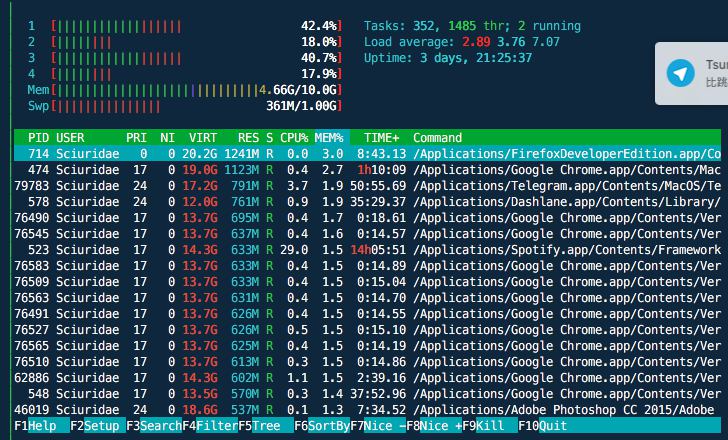Click PID 76563 Chrome row

point(367,298)
